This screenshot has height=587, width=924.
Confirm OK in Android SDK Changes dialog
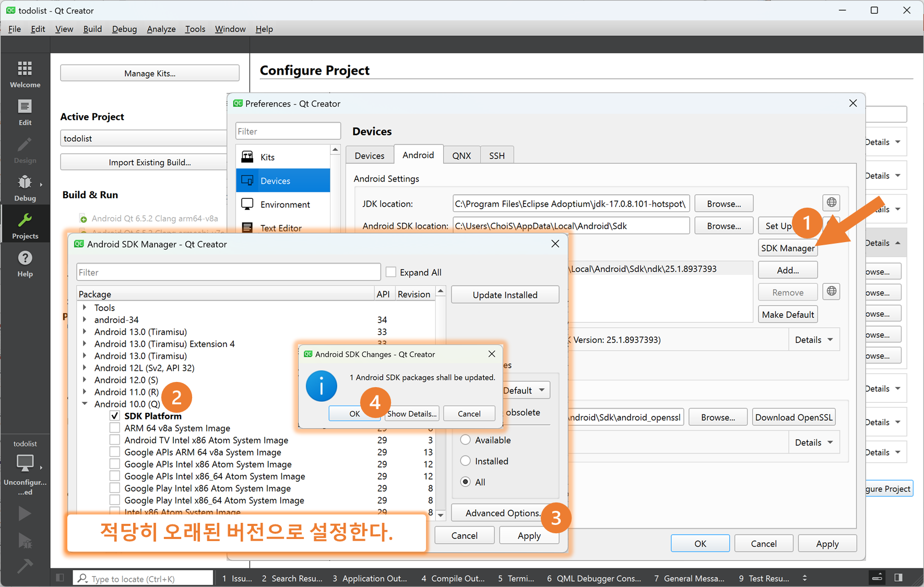tap(355, 413)
